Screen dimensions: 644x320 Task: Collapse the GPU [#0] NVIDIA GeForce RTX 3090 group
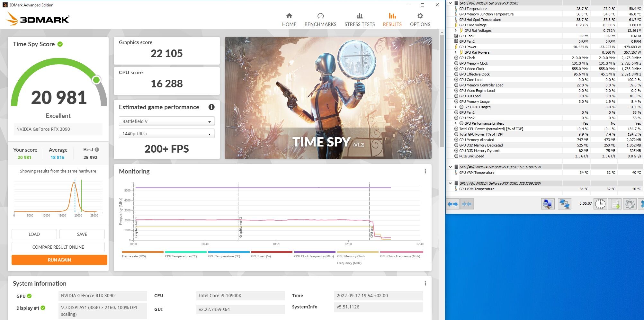tap(450, 3)
